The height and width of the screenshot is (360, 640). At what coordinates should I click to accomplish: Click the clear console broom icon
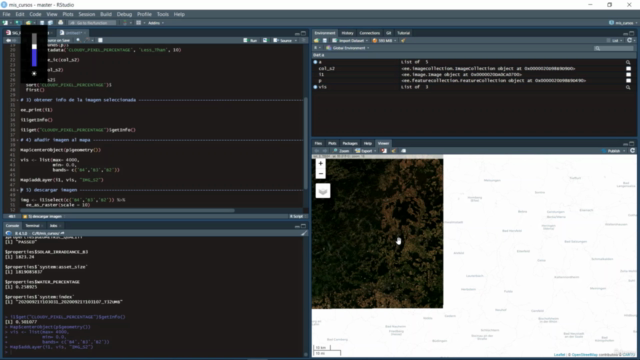[x=304, y=233]
